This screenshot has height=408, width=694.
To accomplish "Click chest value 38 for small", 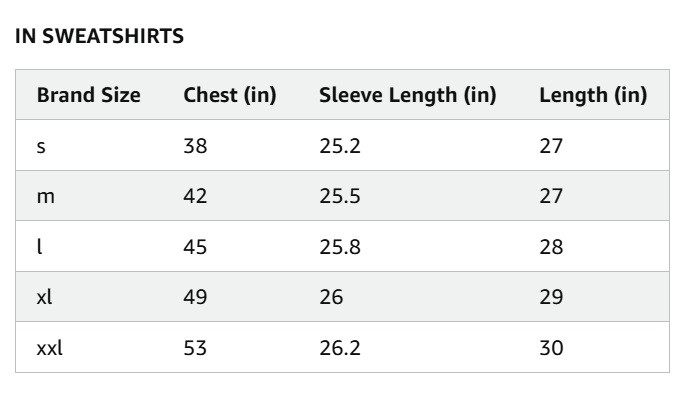I will click(195, 146).
